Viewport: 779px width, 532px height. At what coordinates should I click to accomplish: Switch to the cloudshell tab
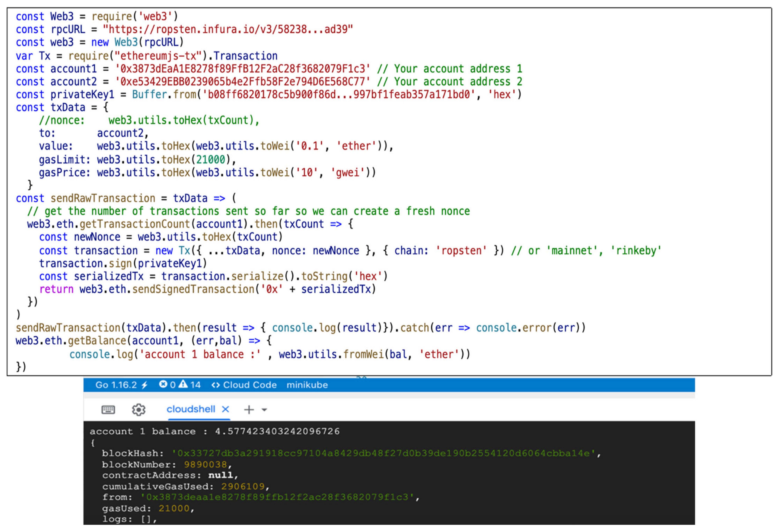[x=191, y=409]
